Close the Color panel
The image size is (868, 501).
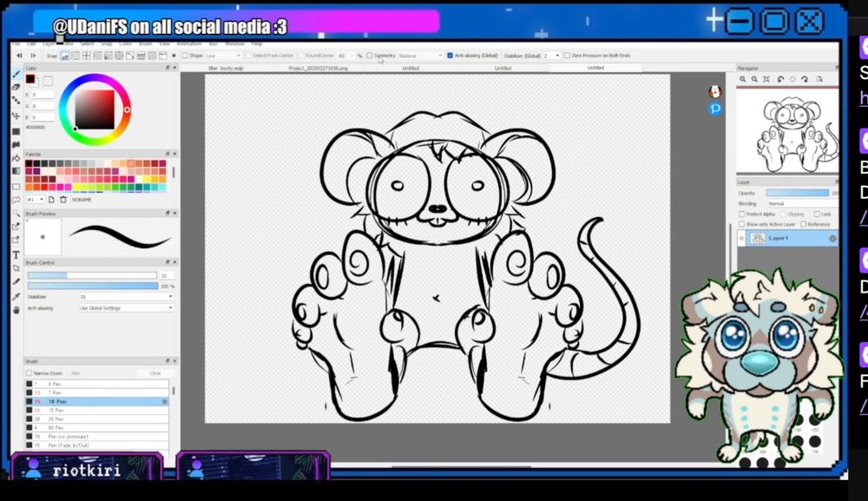click(x=175, y=68)
